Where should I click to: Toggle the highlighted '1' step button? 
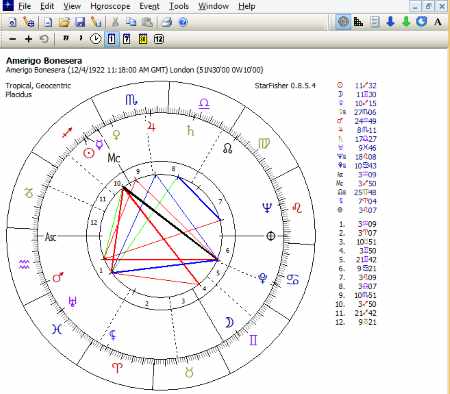point(112,39)
